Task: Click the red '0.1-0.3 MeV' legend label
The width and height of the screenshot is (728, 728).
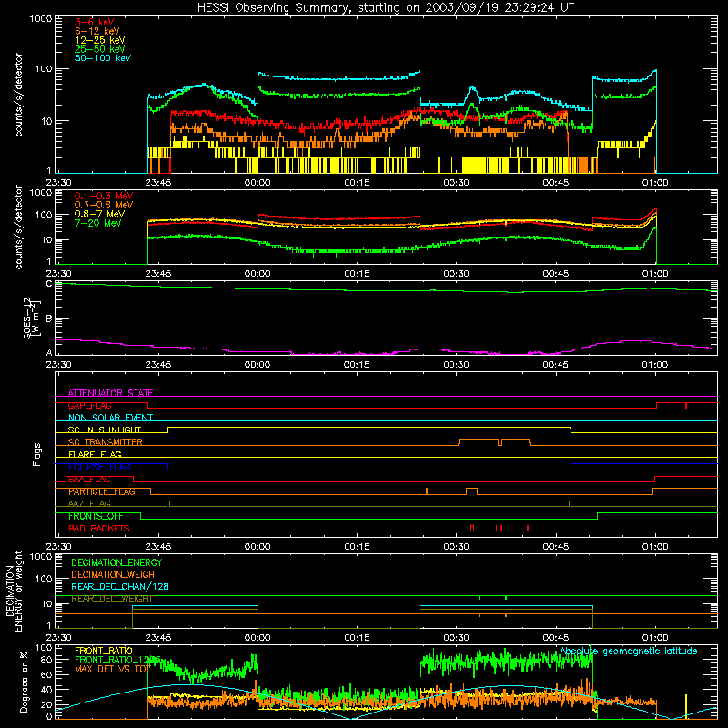Action: tap(104, 196)
